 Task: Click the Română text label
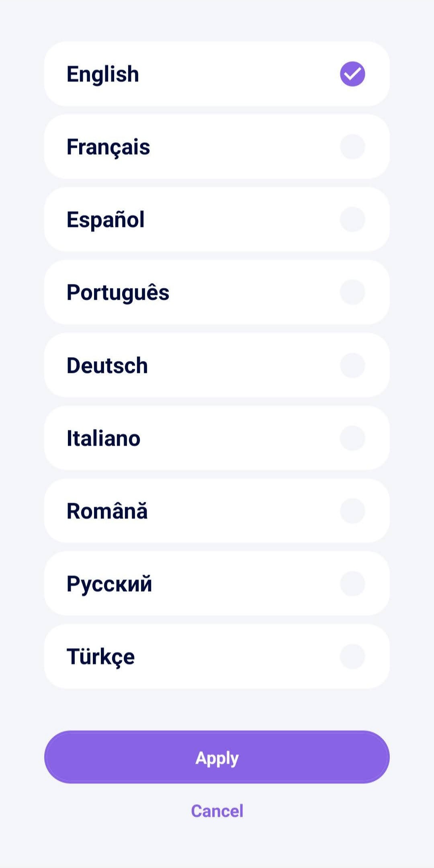point(107,511)
